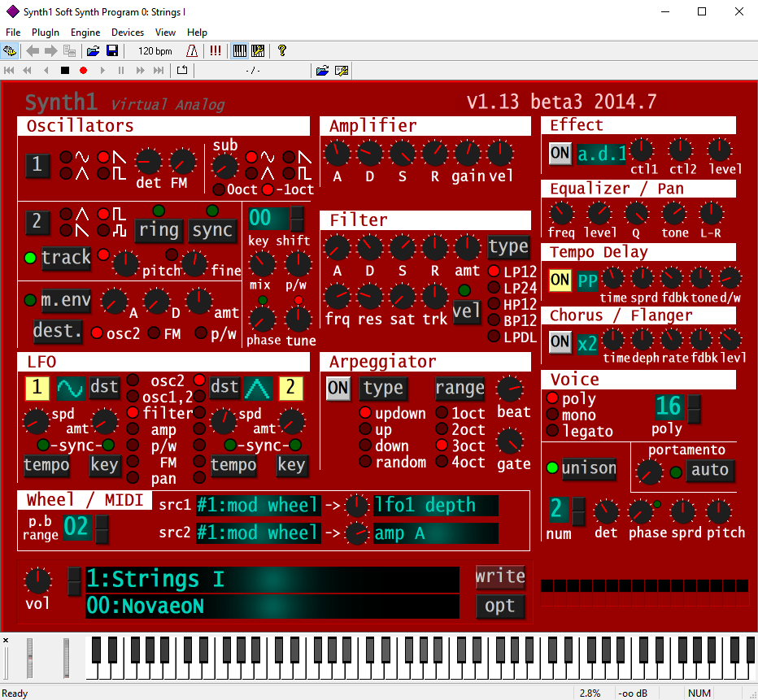The image size is (758, 700).
Task: Toggle the ring modulation button
Action: click(159, 230)
